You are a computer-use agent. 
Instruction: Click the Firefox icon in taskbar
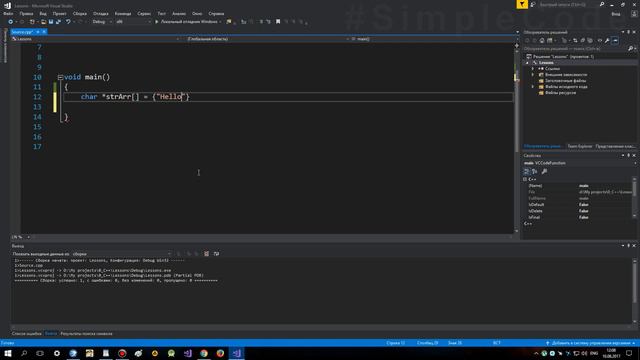pyautogui.click(x=220, y=353)
